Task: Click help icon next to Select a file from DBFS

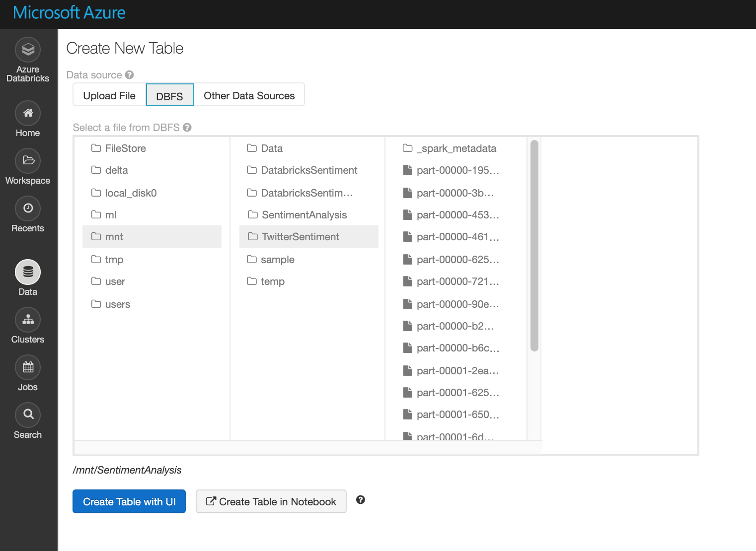Action: pyautogui.click(x=187, y=128)
